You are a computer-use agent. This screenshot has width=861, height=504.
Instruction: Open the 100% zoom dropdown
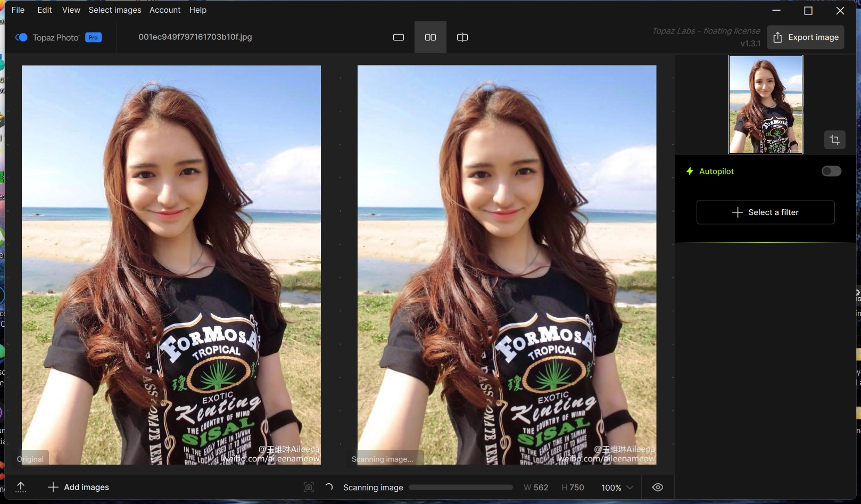617,488
